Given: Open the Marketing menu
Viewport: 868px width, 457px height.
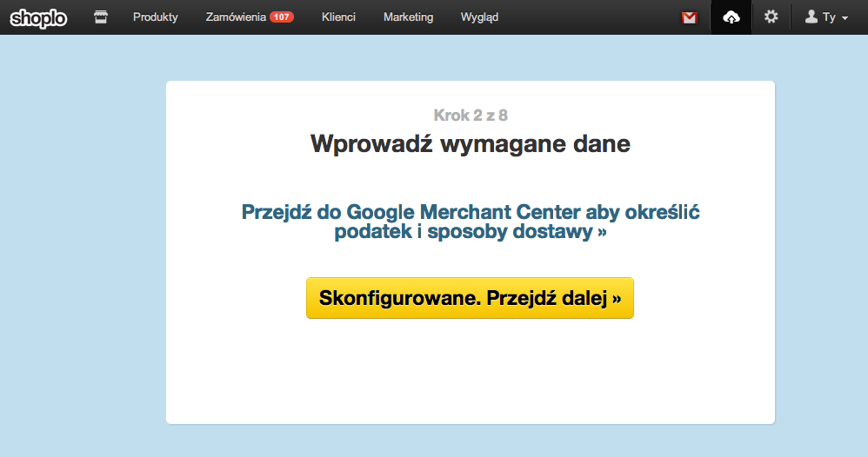Looking at the screenshot, I should point(409,17).
